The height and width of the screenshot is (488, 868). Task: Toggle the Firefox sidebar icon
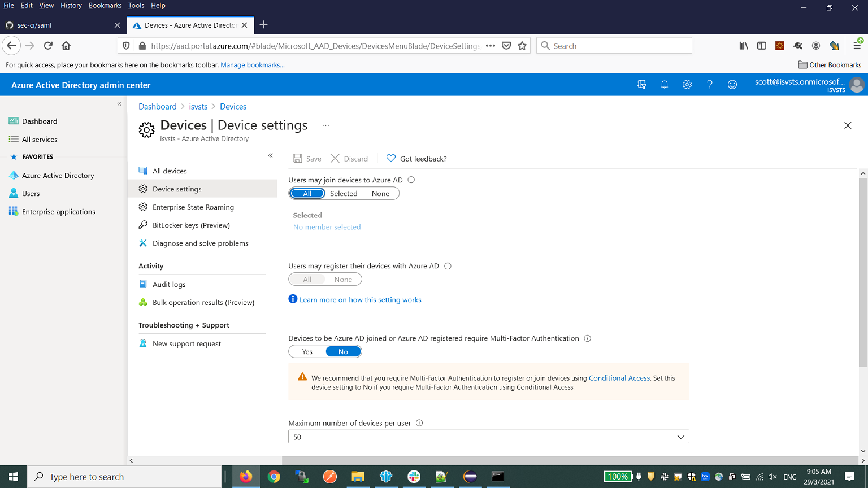[x=762, y=46]
